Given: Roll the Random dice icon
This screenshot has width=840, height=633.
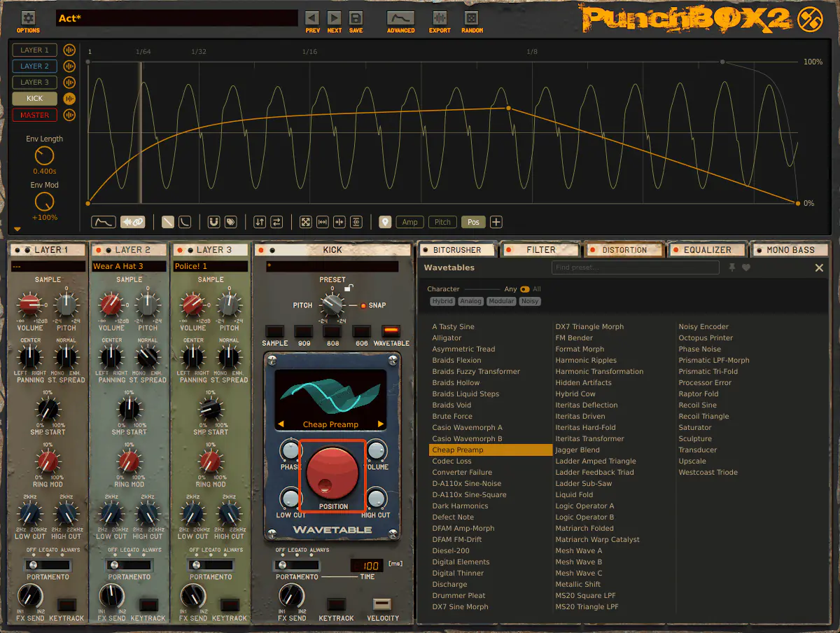Looking at the screenshot, I should (472, 18).
